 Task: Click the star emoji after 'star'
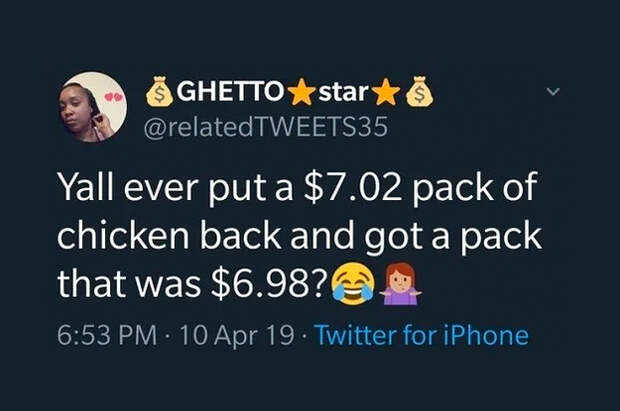[386, 92]
